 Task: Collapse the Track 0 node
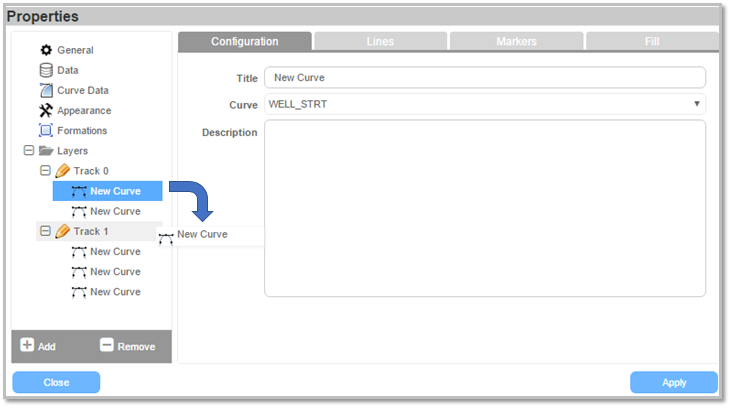click(x=45, y=170)
